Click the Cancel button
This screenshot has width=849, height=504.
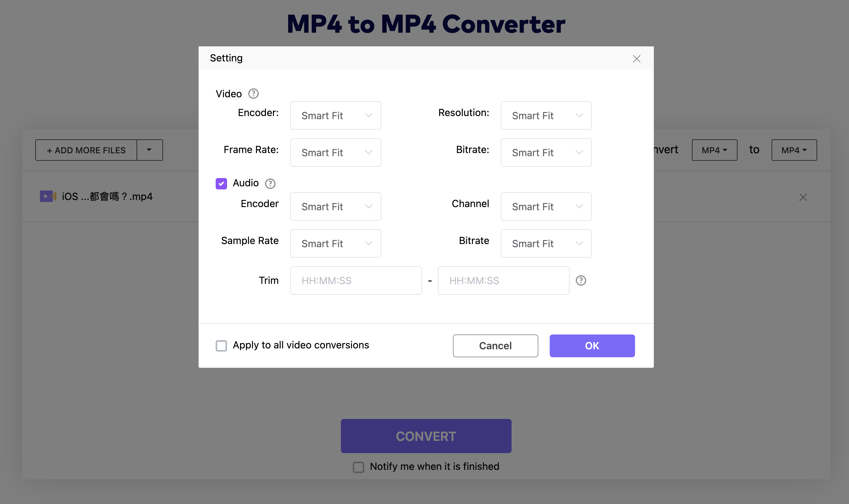click(495, 346)
